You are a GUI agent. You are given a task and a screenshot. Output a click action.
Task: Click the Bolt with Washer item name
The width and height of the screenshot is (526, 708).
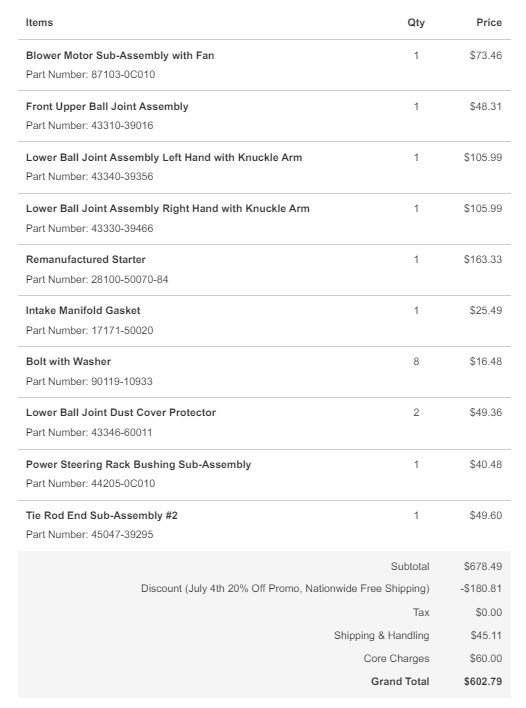(x=68, y=362)
